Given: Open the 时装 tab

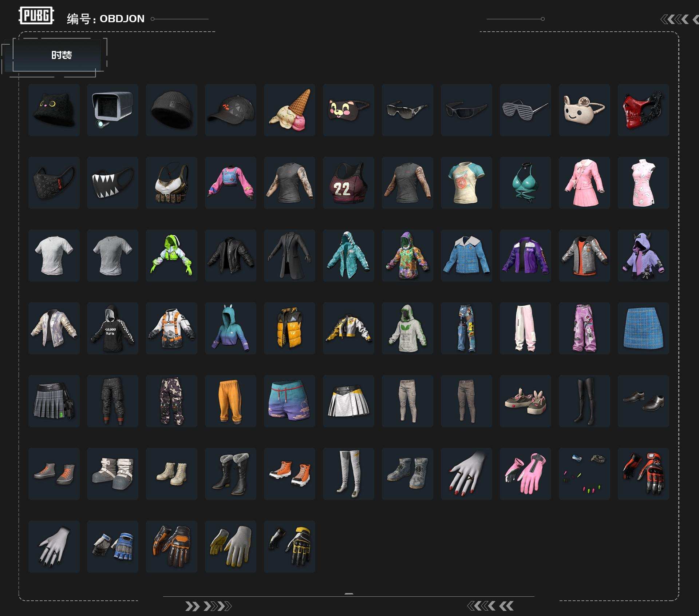Looking at the screenshot, I should [61, 55].
